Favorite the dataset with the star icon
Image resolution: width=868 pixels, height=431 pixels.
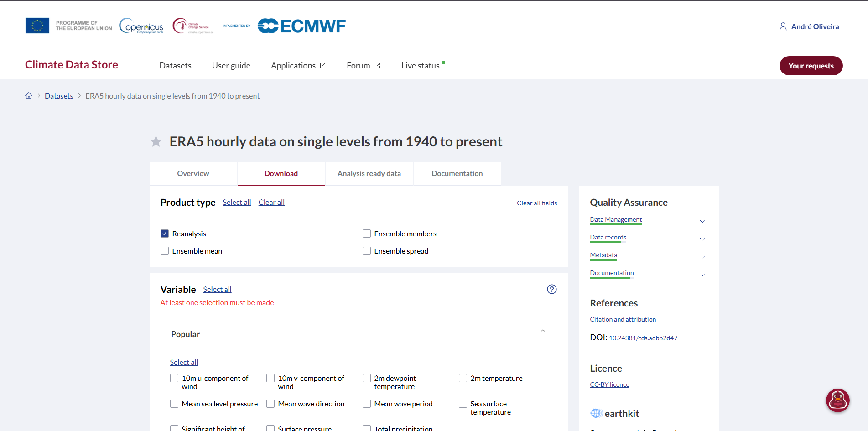pos(156,141)
